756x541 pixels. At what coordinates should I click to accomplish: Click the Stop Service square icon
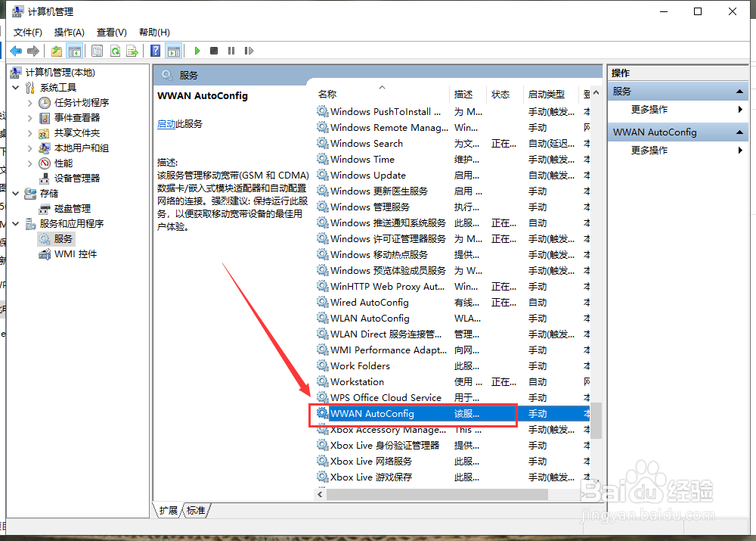[x=214, y=51]
